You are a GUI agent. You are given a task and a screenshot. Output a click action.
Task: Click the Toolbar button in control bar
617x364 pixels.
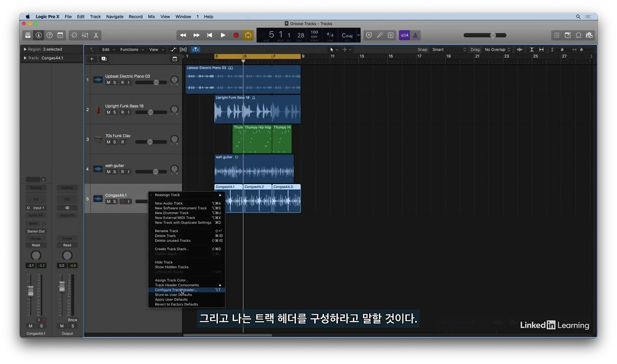point(60,35)
